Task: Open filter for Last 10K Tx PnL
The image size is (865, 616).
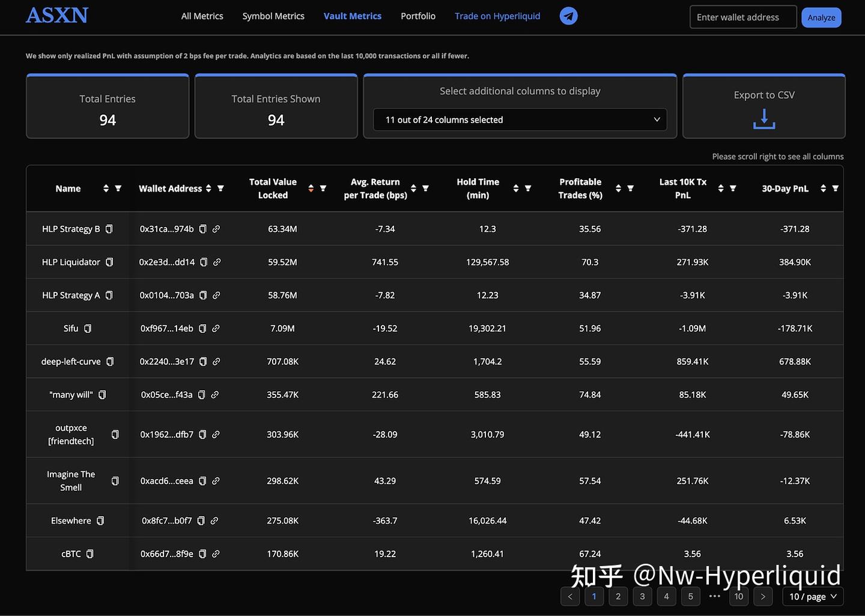Action: [x=733, y=189]
